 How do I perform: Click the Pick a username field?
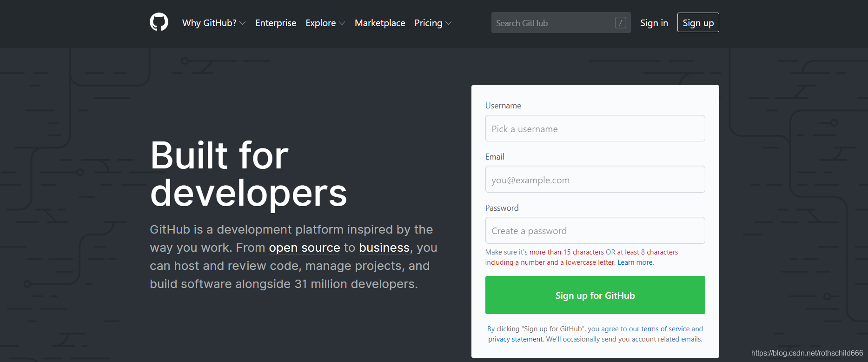coord(595,128)
